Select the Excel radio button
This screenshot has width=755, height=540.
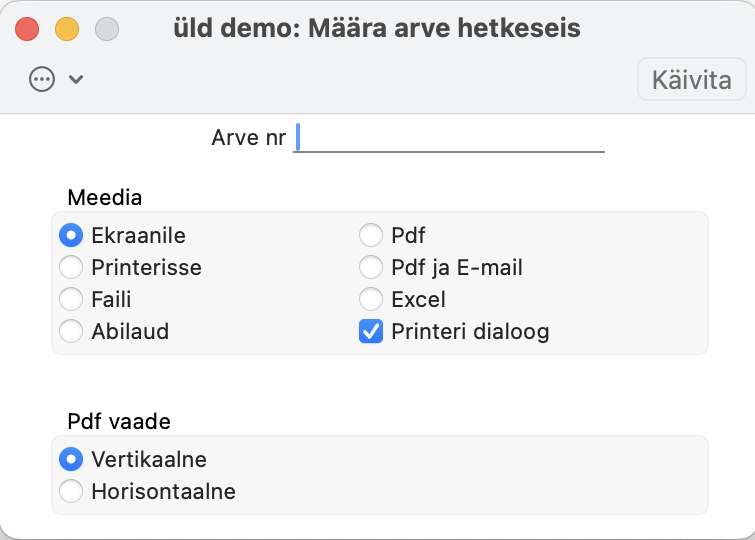coord(371,299)
